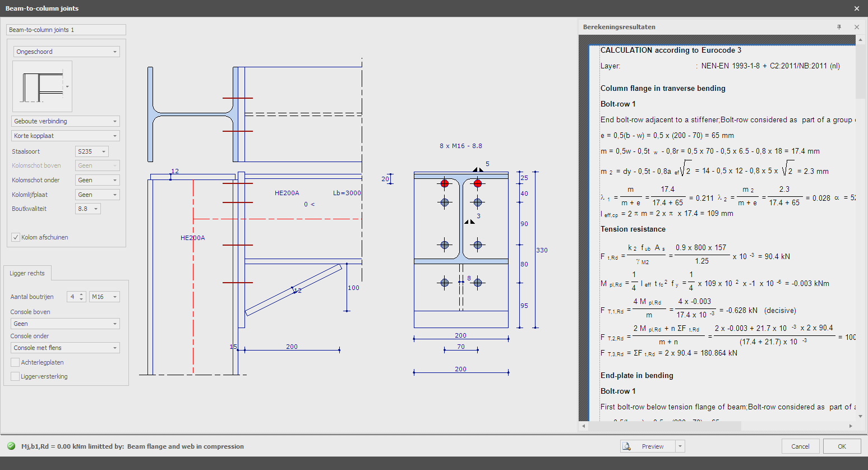Pin the Berekeningsresultaten panel
Screen dimensions: 868x470
839,26
